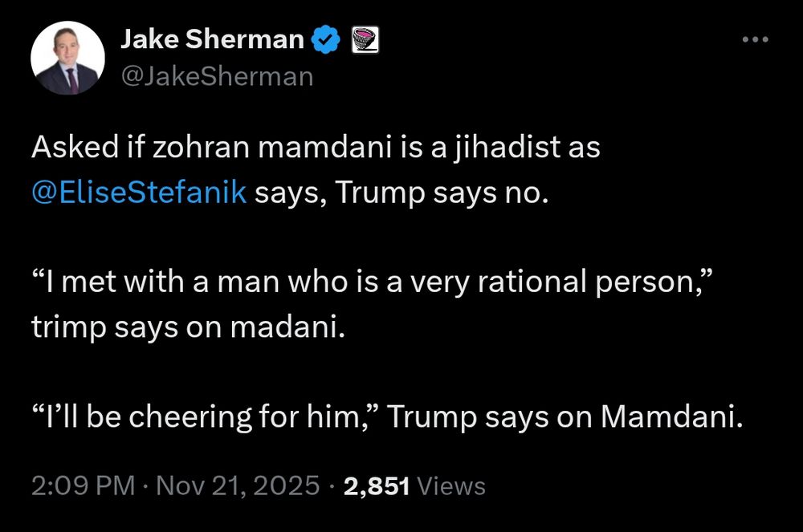Open the three-dot more options menu
Viewport: 803px width, 532px height.
point(754,39)
